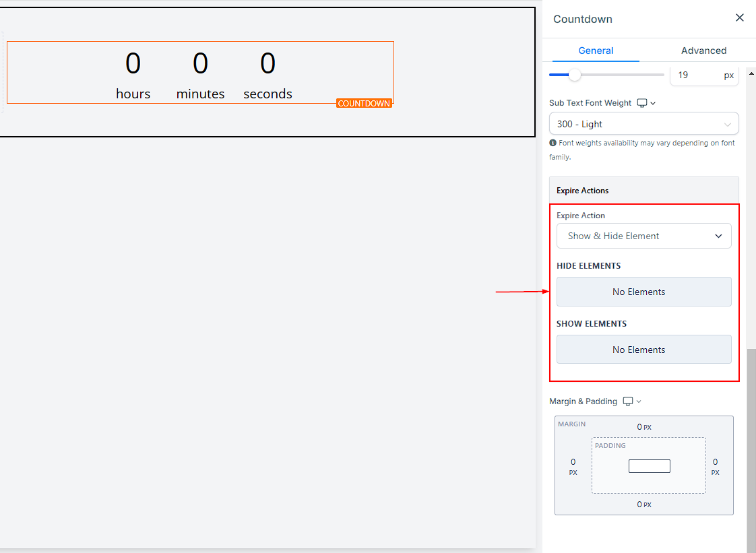Expand device chevron next to Sub Text Font Weight
This screenshot has width=756, height=553.
(x=653, y=104)
